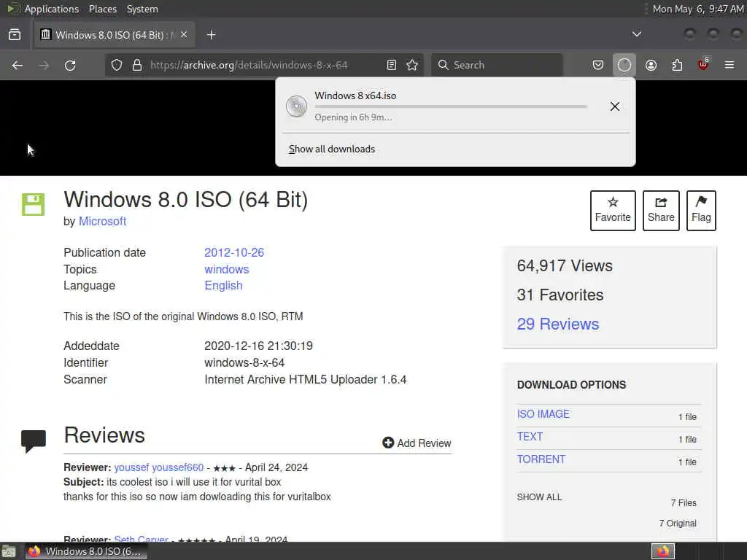Click the green floppy disk software icon
Image resolution: width=747 pixels, height=560 pixels.
(34, 205)
